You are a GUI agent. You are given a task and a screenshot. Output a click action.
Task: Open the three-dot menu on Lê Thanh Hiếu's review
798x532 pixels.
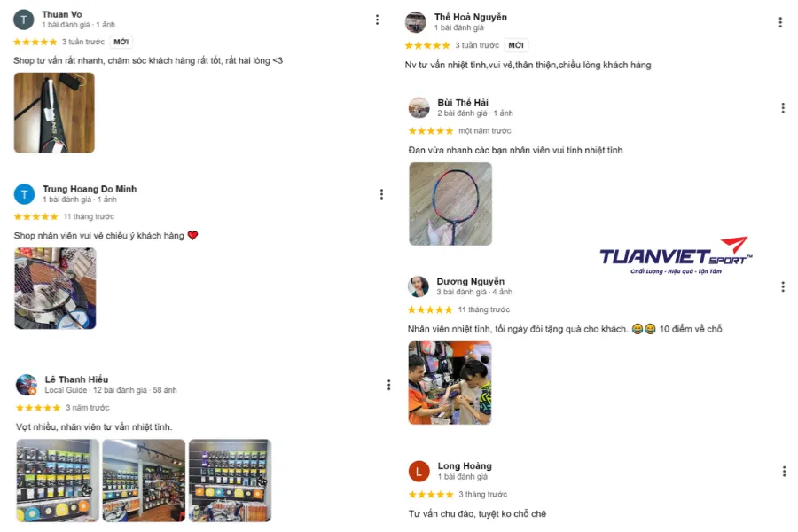pyautogui.click(x=389, y=385)
